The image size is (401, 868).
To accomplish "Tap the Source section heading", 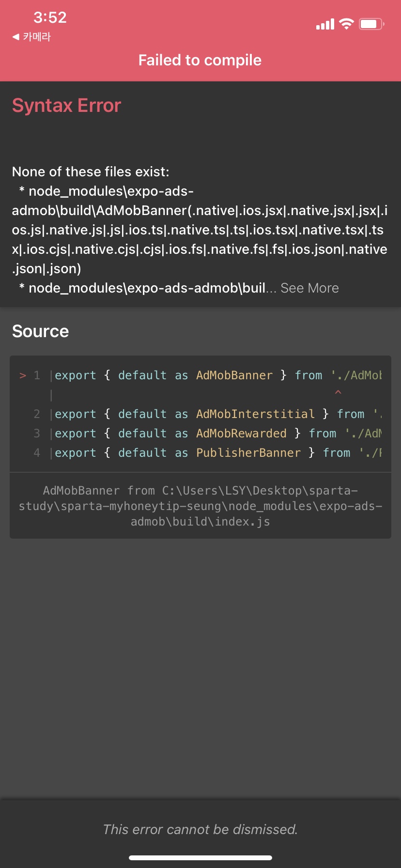I will (x=40, y=331).
